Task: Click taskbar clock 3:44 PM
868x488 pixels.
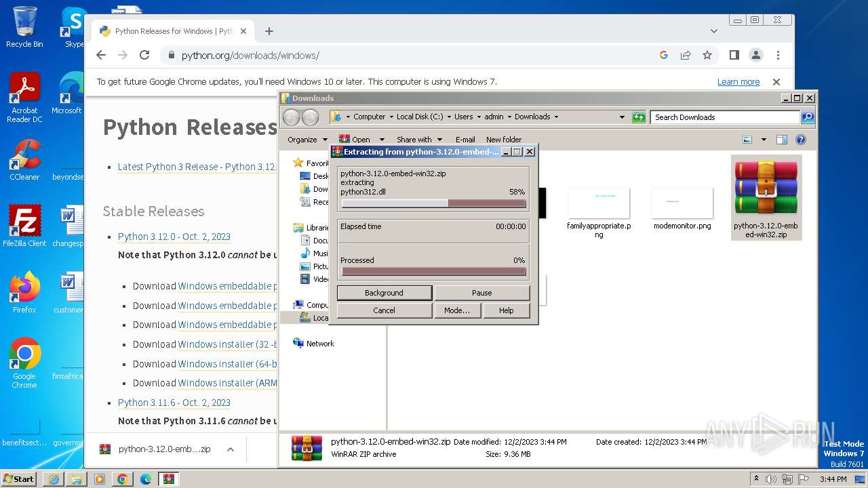Action: (x=833, y=479)
